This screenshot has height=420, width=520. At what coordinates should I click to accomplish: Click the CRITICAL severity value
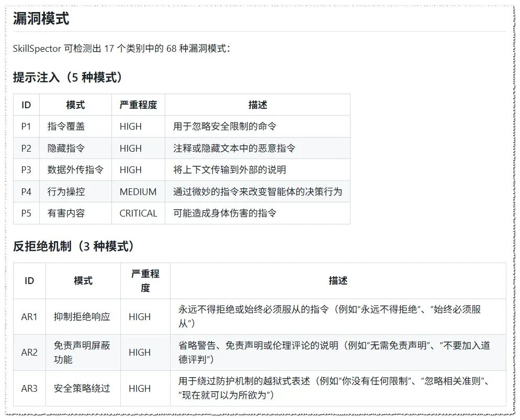coord(138,213)
